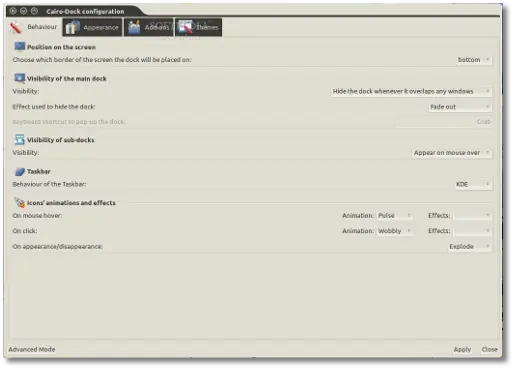
Task: Click the Apply button
Action: point(462,349)
